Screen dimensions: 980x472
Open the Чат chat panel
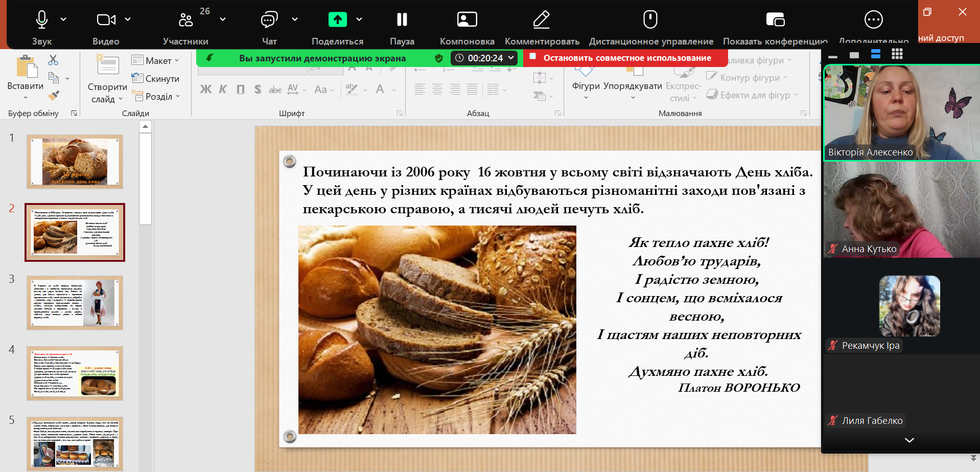[269, 20]
